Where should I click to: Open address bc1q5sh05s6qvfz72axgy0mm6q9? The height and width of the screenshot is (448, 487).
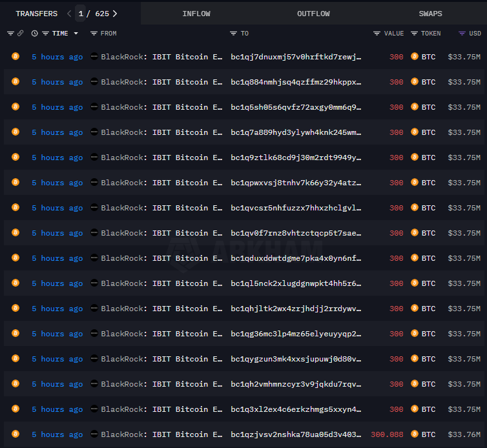[296, 107]
